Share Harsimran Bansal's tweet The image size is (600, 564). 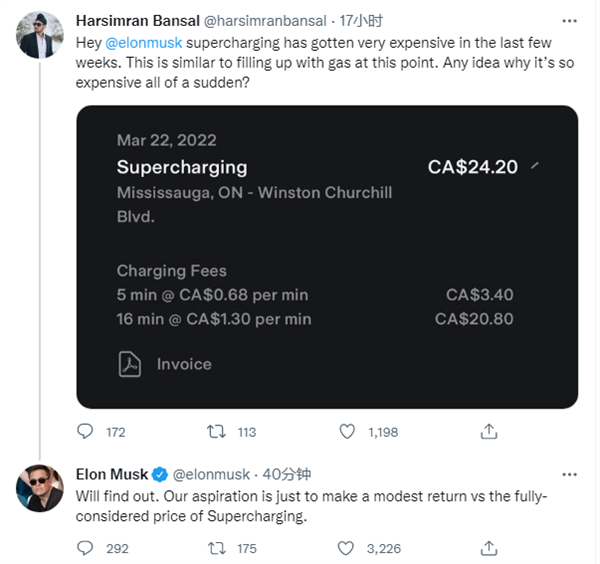pos(489,431)
